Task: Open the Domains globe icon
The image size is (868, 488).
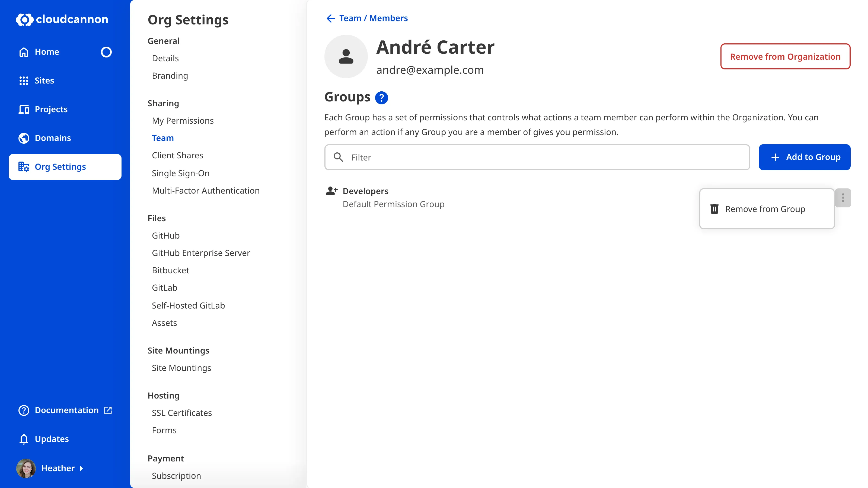Action: click(24, 138)
